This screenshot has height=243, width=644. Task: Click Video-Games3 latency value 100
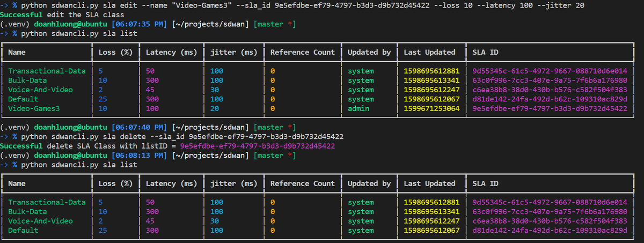point(152,108)
